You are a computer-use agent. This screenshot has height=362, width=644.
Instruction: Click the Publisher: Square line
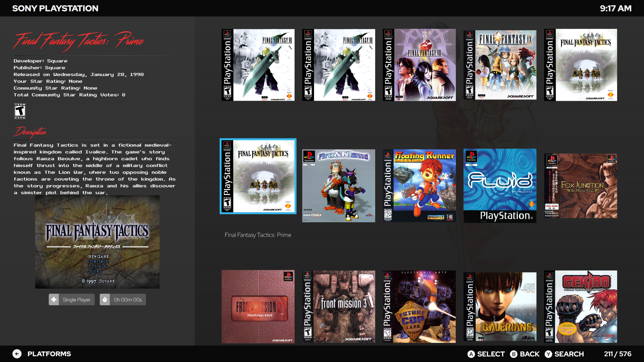click(x=39, y=68)
